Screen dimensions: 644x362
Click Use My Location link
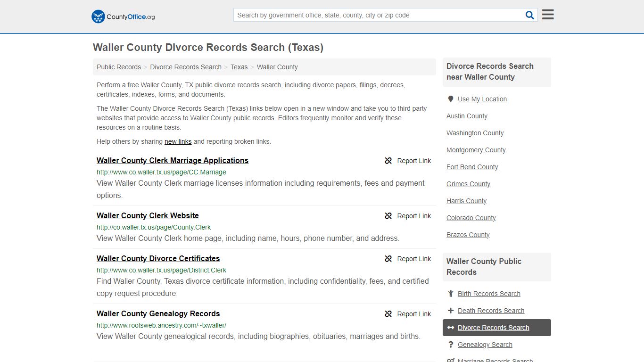click(482, 99)
